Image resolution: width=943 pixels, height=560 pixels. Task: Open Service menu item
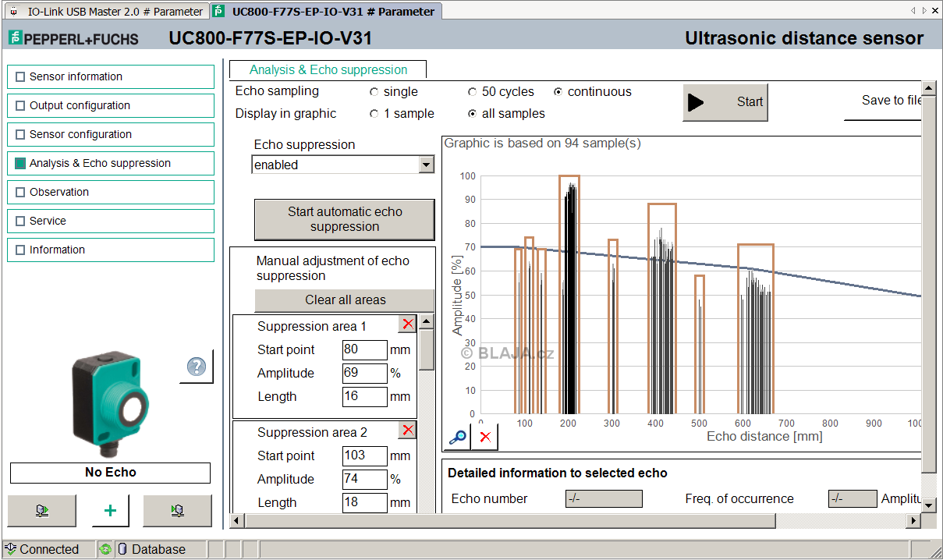[111, 221]
